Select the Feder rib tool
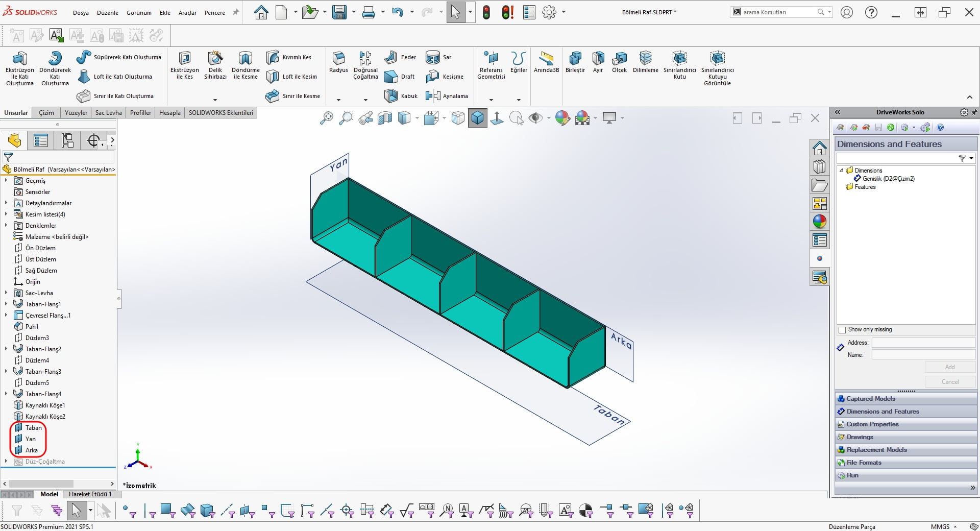The image size is (980, 531). (400, 57)
